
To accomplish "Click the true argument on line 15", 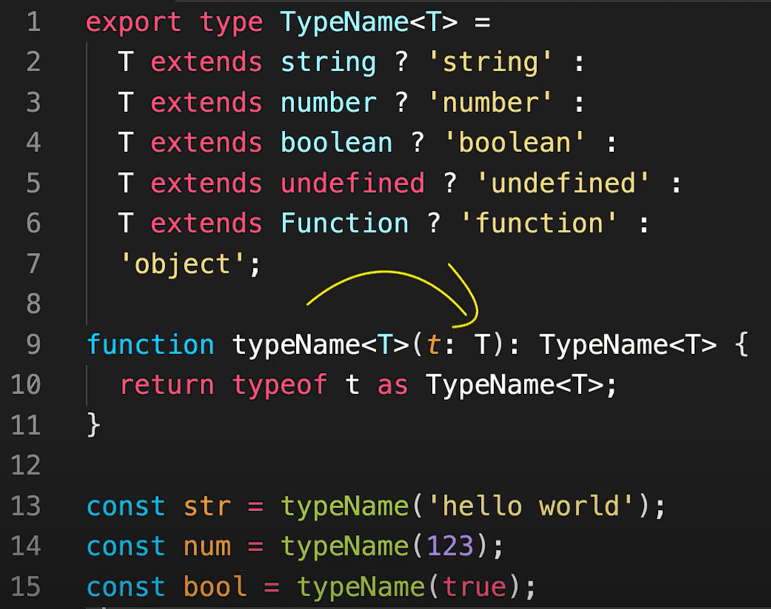I will [x=482, y=586].
